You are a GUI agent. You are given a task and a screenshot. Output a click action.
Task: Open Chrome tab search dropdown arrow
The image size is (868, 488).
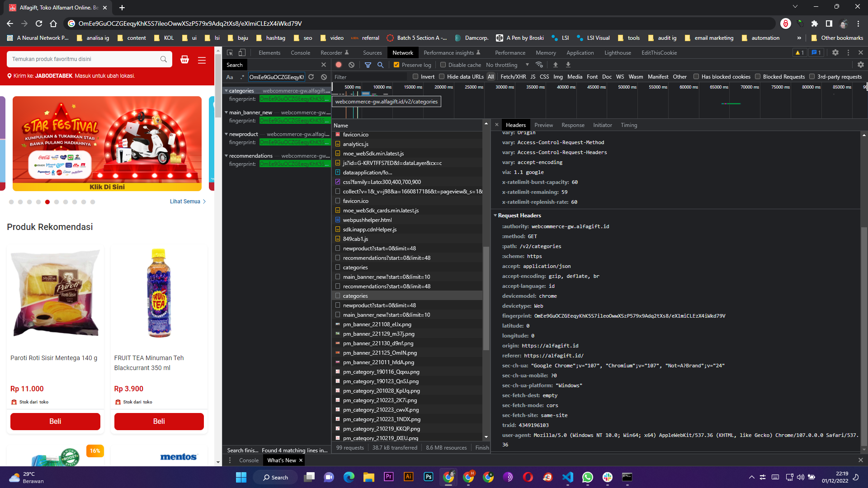[795, 7]
